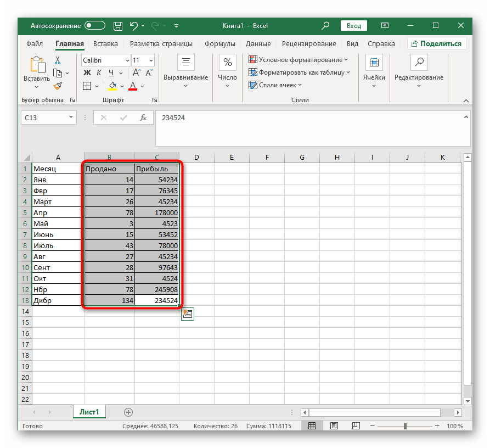Toggle the AutoSave switch
Screen dimensions: 490x448
[x=95, y=25]
